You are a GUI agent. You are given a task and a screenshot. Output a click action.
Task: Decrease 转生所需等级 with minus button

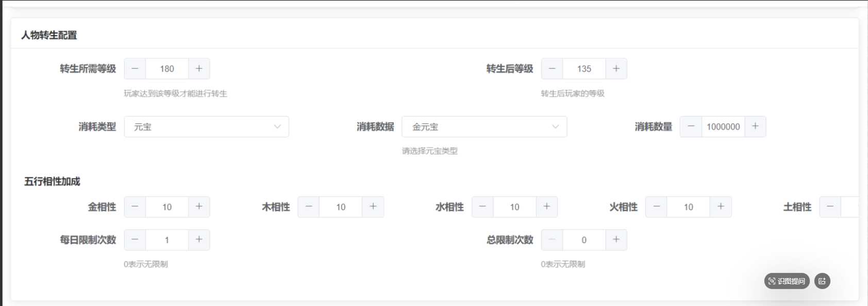pyautogui.click(x=135, y=69)
